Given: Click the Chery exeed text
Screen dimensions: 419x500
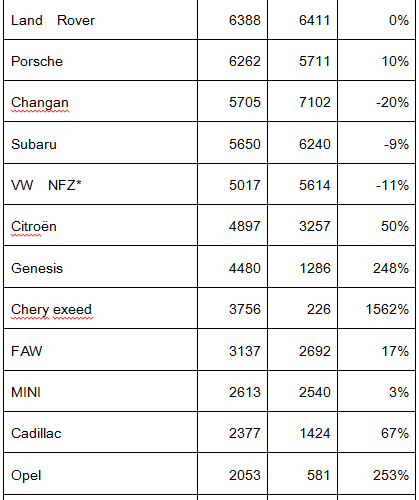Looking at the screenshot, I should pyautogui.click(x=51, y=309).
